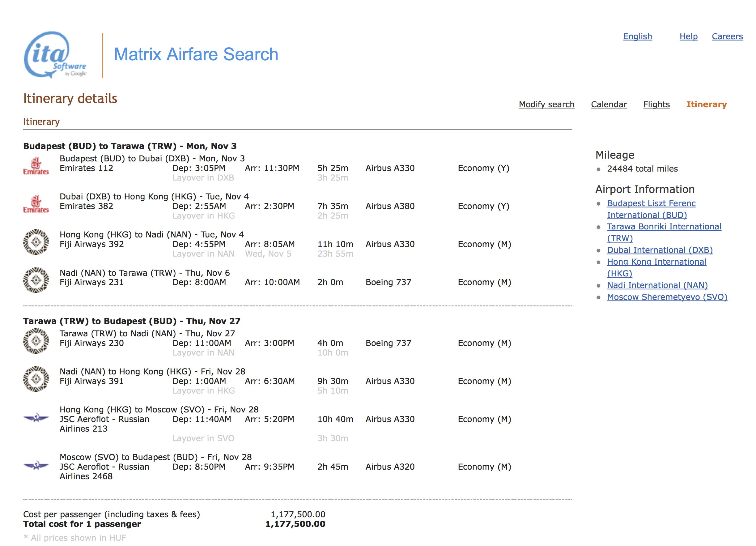This screenshot has height=546, width=756.
Task: Select the Itinerary tab
Action: pyautogui.click(x=706, y=105)
